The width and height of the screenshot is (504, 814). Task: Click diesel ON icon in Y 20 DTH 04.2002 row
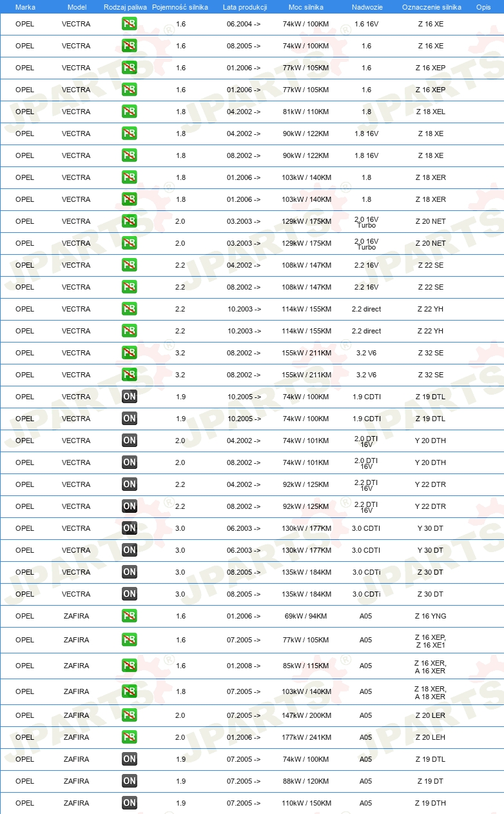tap(130, 441)
